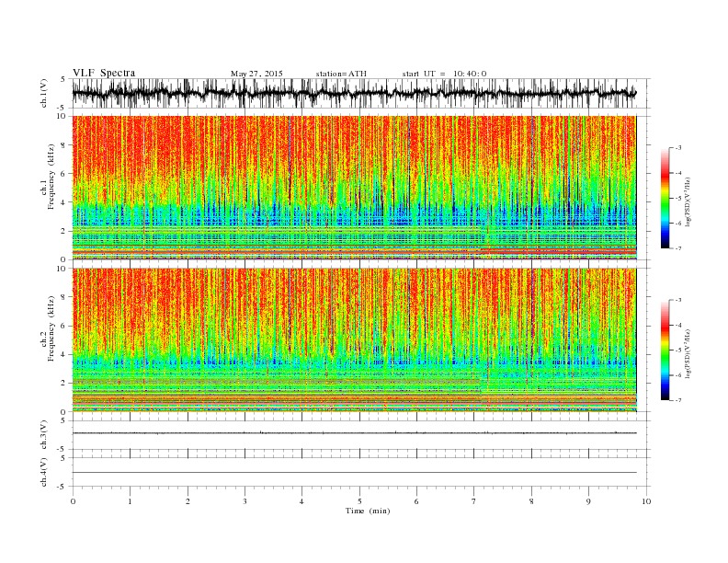Screen dimensions: 728x563
Task: Click the time axis tick label "6"
Action: coord(416,501)
